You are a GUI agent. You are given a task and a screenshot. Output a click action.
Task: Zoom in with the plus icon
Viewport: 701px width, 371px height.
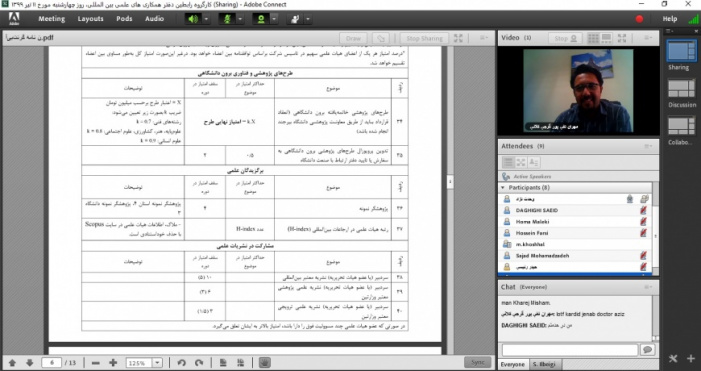coord(113,363)
